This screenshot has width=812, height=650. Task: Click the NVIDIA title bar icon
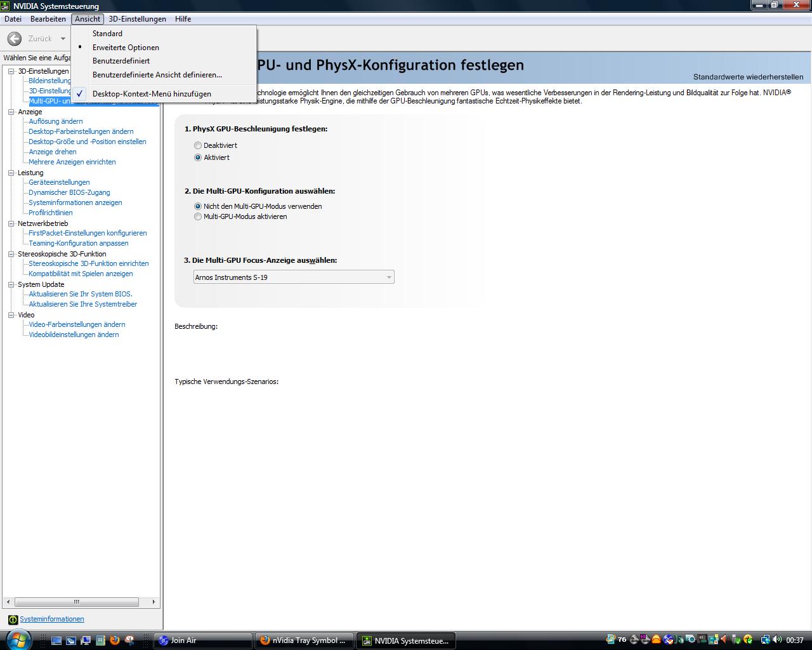click(6, 6)
